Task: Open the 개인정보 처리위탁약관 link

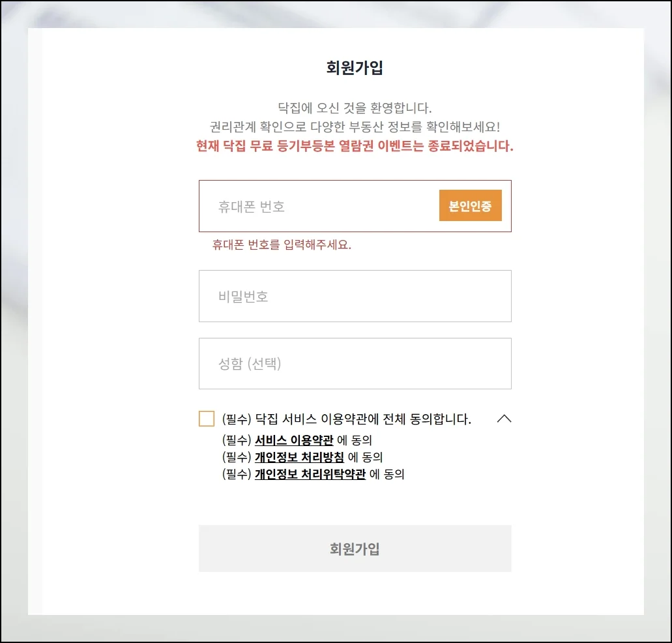Action: [310, 475]
